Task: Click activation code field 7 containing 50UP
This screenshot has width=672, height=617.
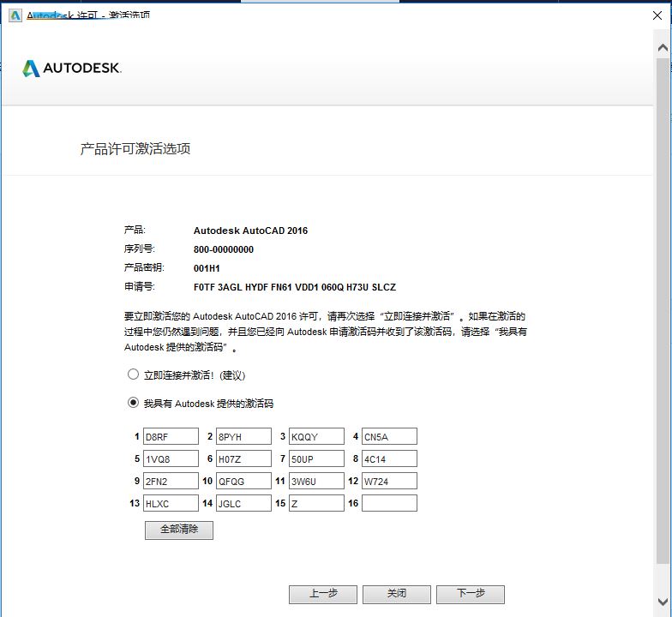Action: (x=316, y=458)
